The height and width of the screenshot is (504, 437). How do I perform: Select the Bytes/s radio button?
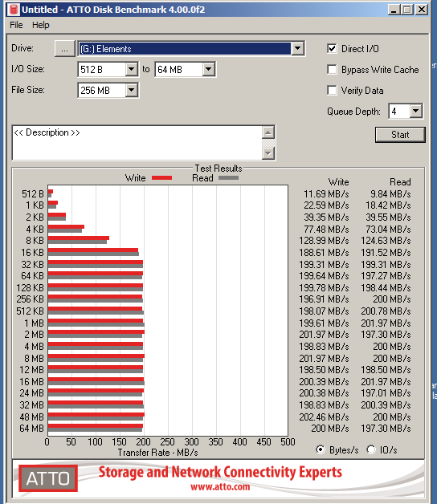click(x=321, y=449)
